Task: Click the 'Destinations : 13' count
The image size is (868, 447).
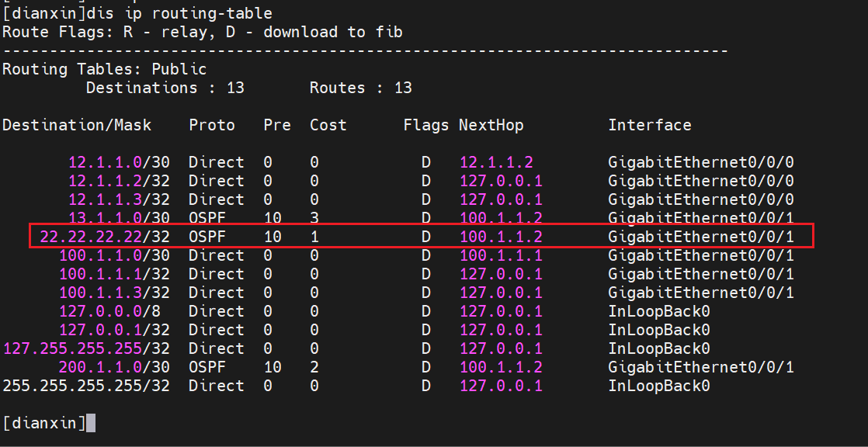Action: [x=165, y=88]
